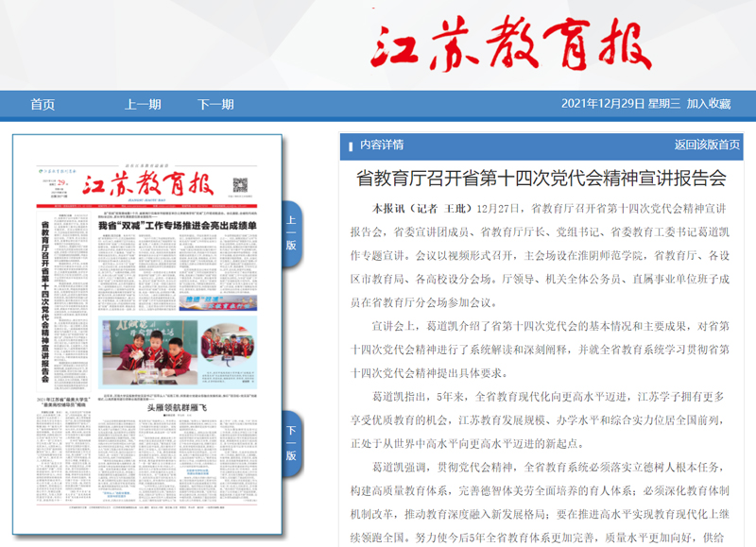Go to next issue via 下一期
The height and width of the screenshot is (547, 756).
(x=215, y=104)
